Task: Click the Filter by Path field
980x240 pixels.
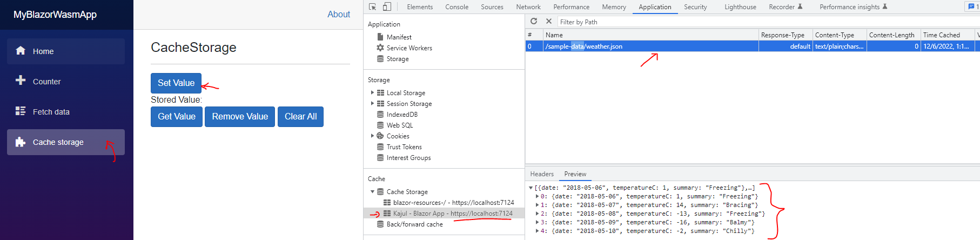Action: click(x=648, y=22)
